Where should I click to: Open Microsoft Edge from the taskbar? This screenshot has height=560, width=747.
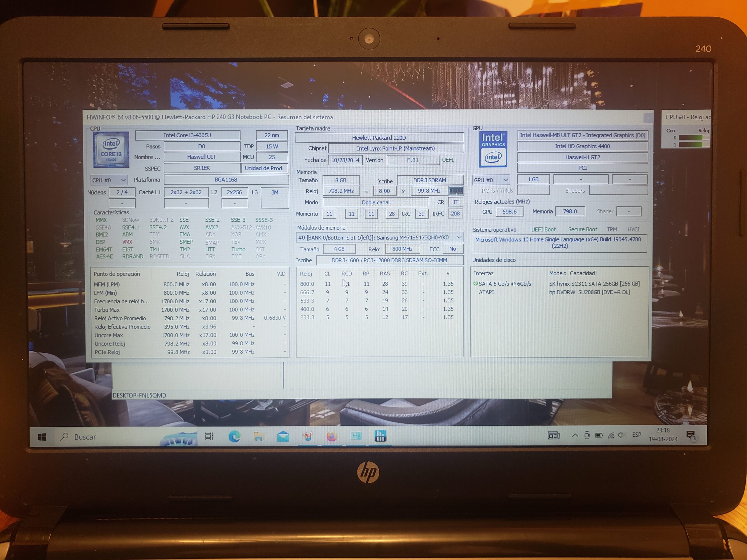[234, 436]
